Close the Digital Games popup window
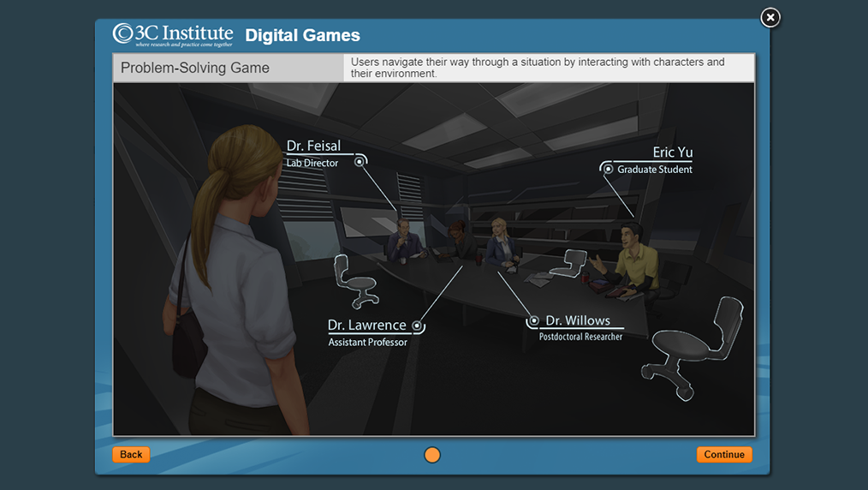Screen dimensions: 868x490 770,17
